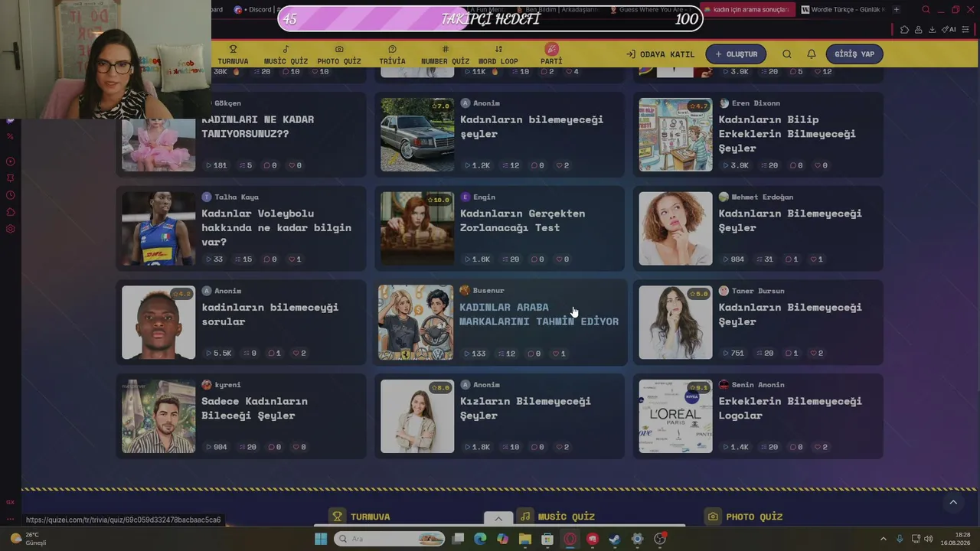The height and width of the screenshot is (551, 980).
Task: Switch to the Wordle Türkçe browser tab
Action: point(842,10)
